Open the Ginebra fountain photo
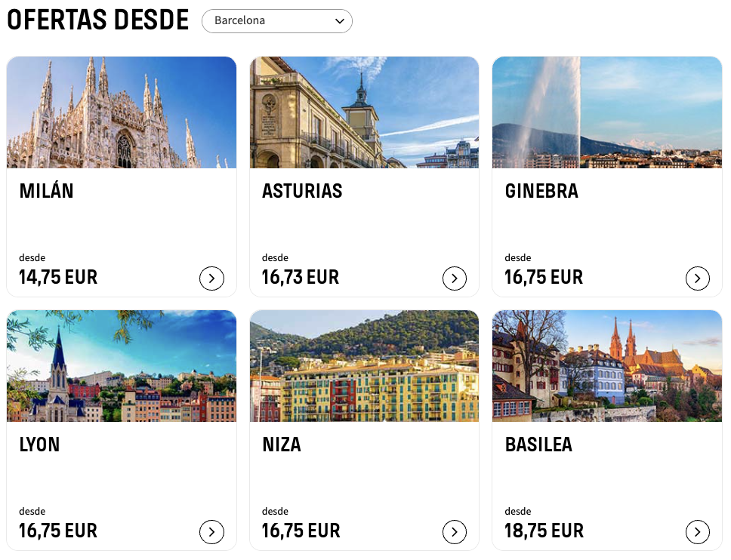Image resolution: width=731 pixels, height=560 pixels. click(x=607, y=112)
